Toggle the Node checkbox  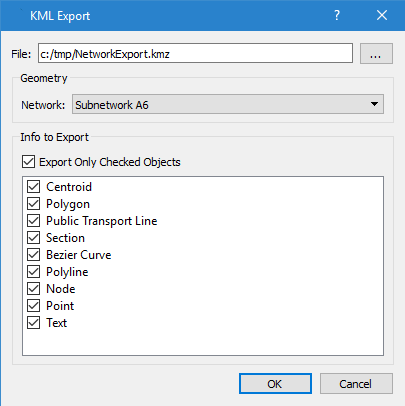point(33,289)
